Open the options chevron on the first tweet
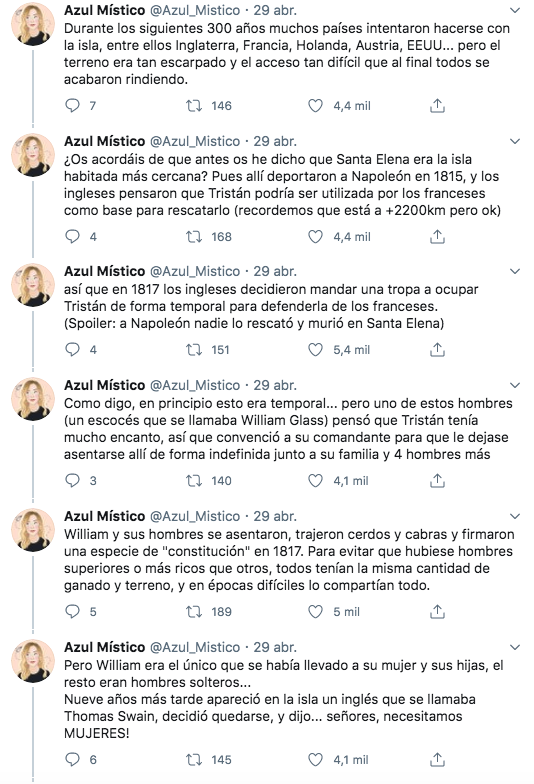The height and width of the screenshot is (784, 534). 514,10
